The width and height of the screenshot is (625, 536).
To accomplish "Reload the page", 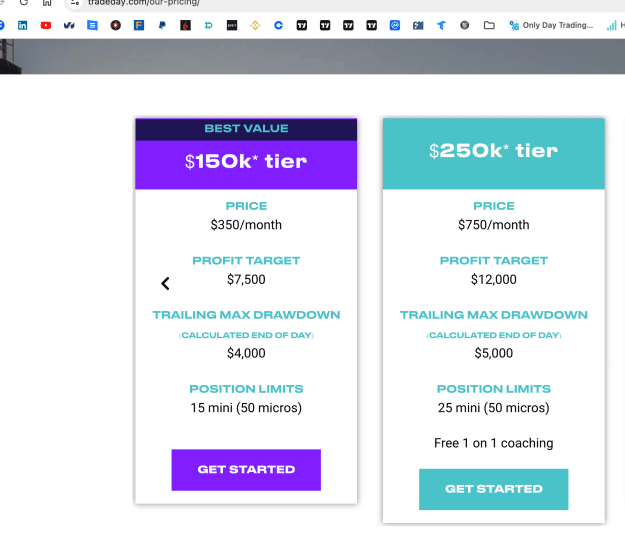I will pyautogui.click(x=24, y=2).
